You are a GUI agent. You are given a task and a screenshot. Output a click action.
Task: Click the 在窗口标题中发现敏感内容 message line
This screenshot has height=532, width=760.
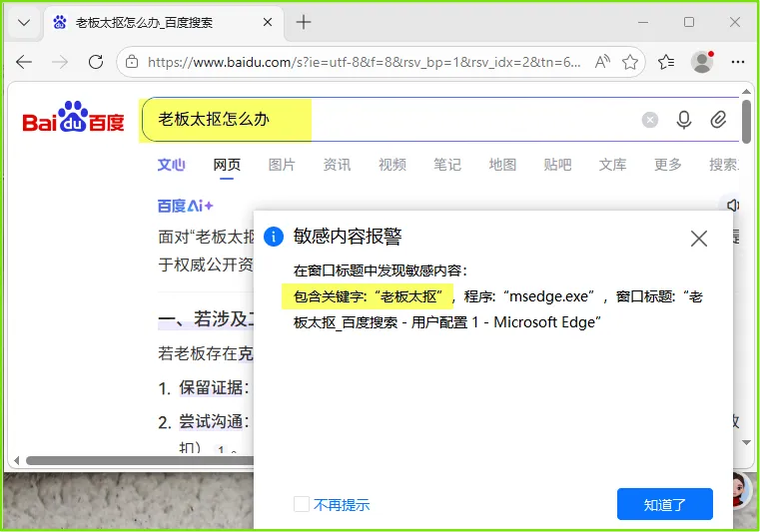[380, 270]
